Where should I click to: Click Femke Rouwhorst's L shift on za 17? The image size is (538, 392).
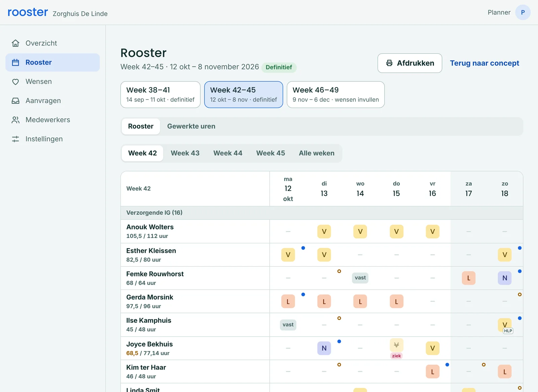469,278
